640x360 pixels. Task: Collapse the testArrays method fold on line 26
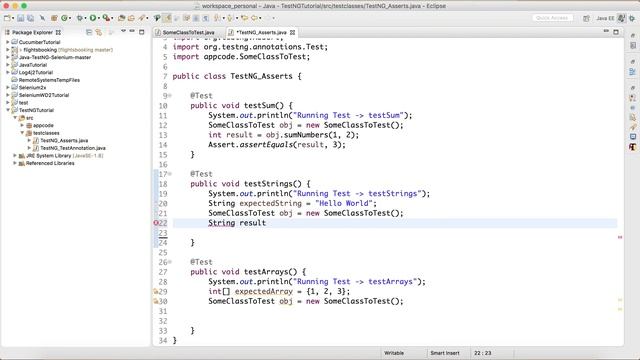click(170, 262)
